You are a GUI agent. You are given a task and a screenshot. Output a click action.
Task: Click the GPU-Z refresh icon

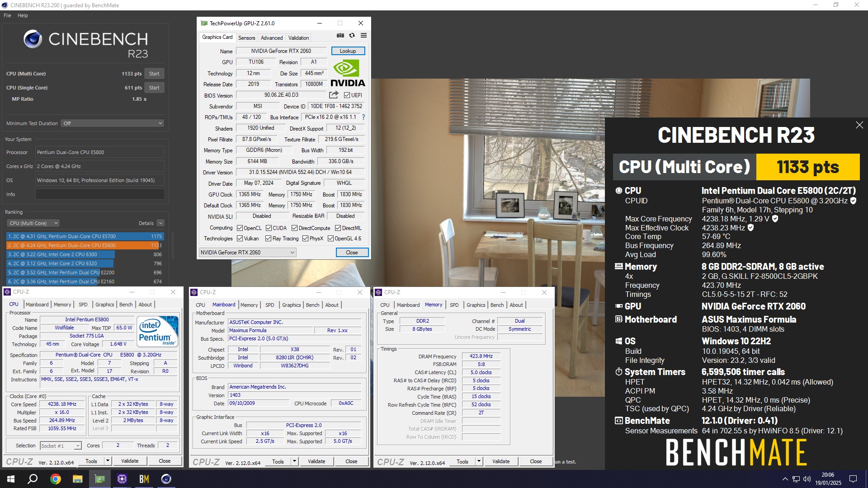[352, 36]
